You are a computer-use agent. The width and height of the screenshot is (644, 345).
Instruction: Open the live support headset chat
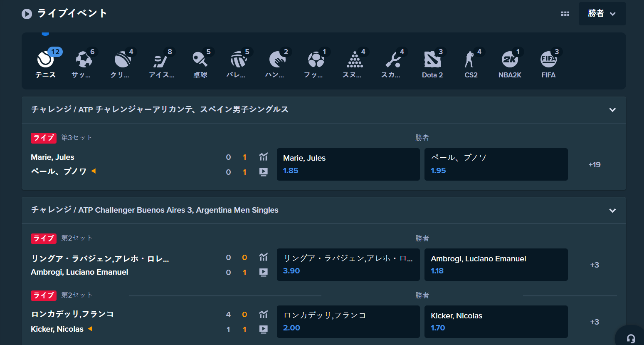631,338
